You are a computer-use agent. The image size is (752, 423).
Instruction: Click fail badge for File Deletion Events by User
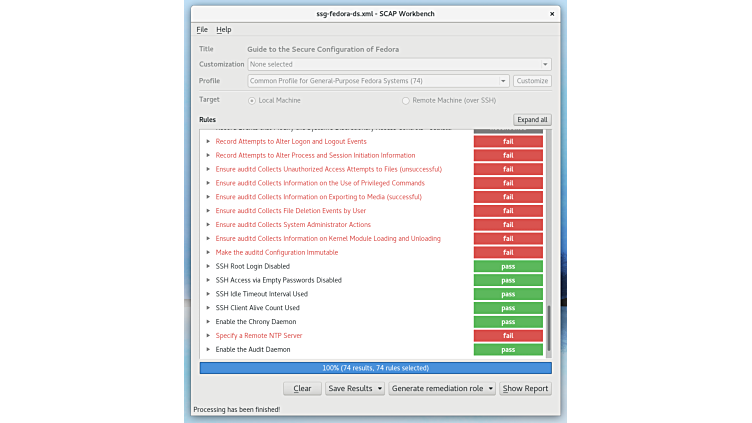508,211
